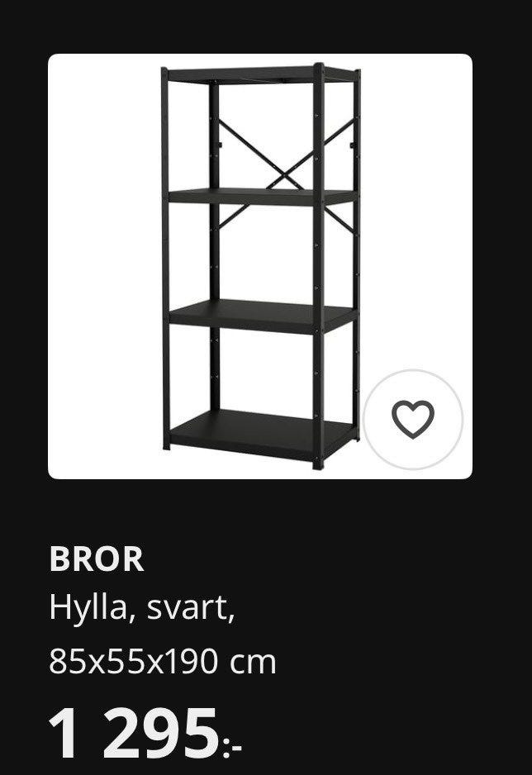This screenshot has width=532, height=775.
Task: Click the third shelf from top in photo
Action: tap(260, 315)
